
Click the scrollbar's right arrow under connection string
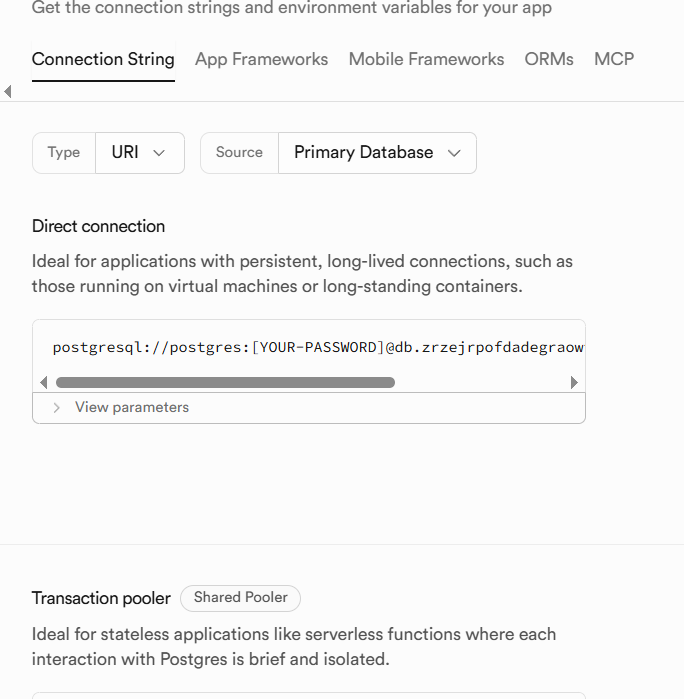click(x=574, y=382)
